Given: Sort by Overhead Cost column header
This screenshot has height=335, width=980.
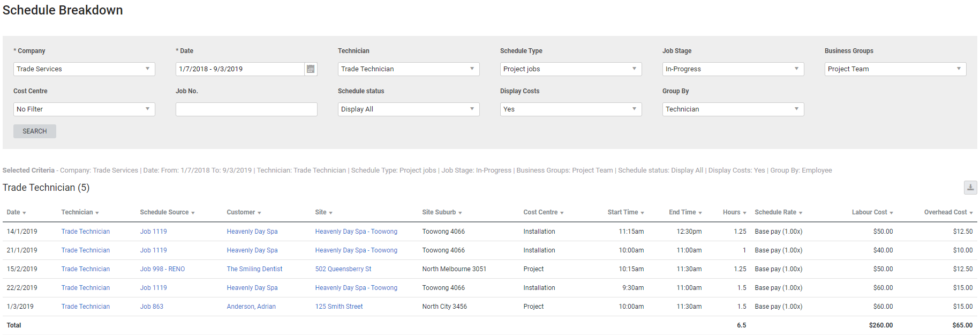Looking at the screenshot, I should point(948,212).
